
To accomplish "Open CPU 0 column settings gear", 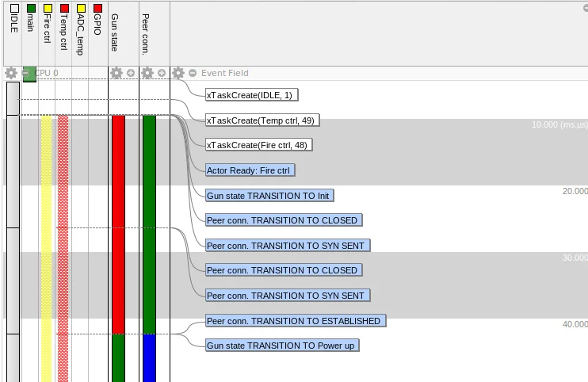I will tap(11, 73).
